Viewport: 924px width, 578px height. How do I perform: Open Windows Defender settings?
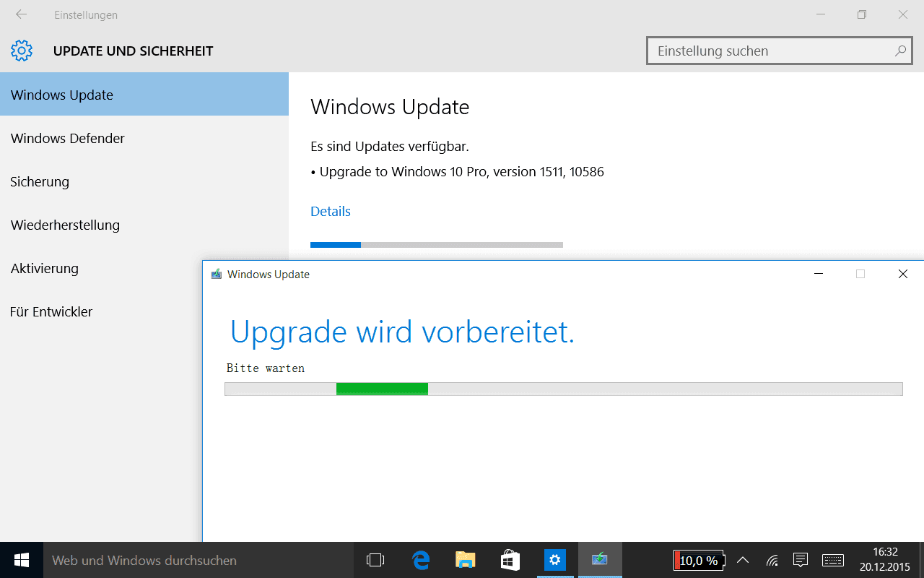[x=144, y=138]
